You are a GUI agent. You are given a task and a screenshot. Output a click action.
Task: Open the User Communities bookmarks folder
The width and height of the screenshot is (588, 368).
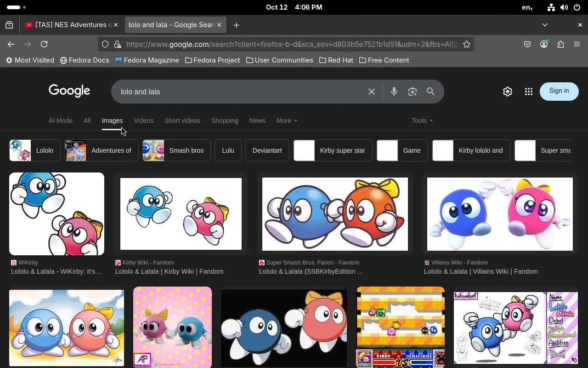pyautogui.click(x=280, y=60)
